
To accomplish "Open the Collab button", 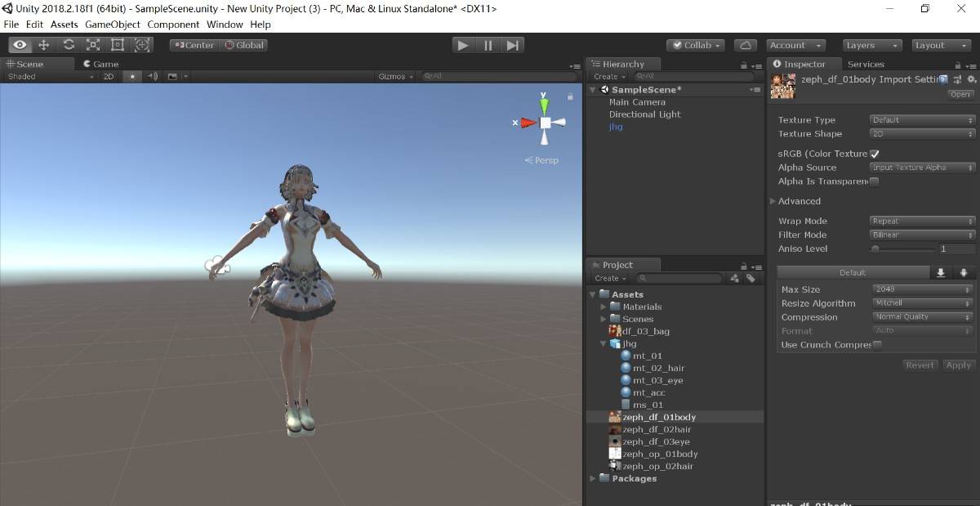I will click(x=697, y=45).
